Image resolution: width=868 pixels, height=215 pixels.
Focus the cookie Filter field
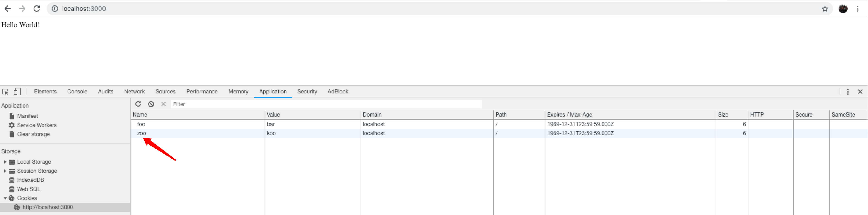pyautogui.click(x=326, y=104)
